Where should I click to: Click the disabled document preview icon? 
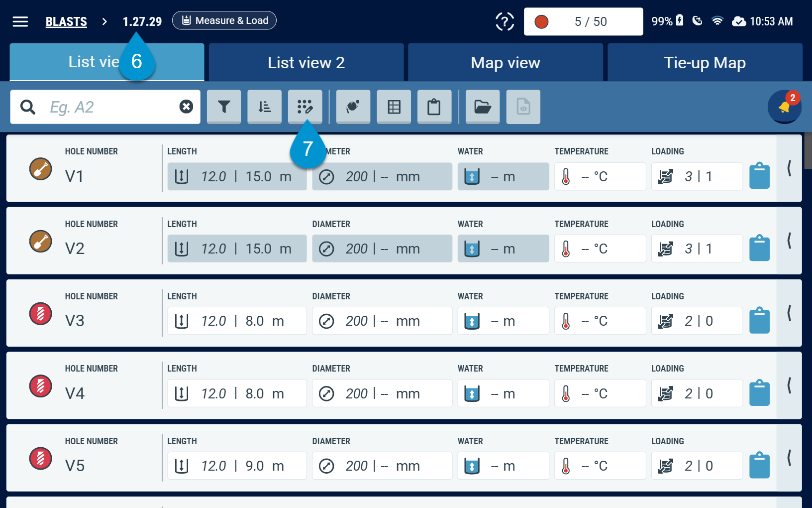523,107
